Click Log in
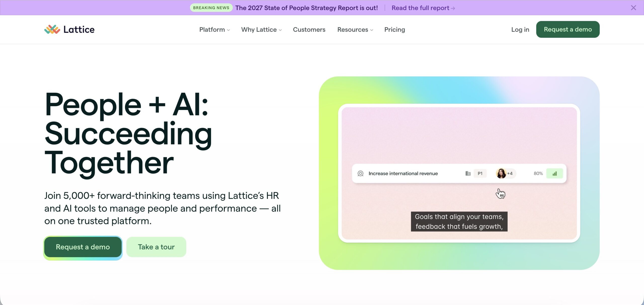This screenshot has height=305, width=644. [520, 30]
